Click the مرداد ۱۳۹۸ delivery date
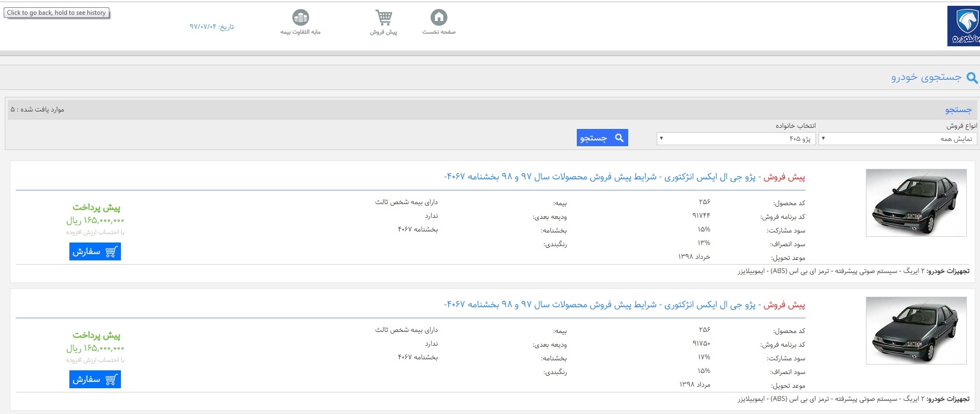Image resolution: width=980 pixels, height=414 pixels. click(695, 385)
